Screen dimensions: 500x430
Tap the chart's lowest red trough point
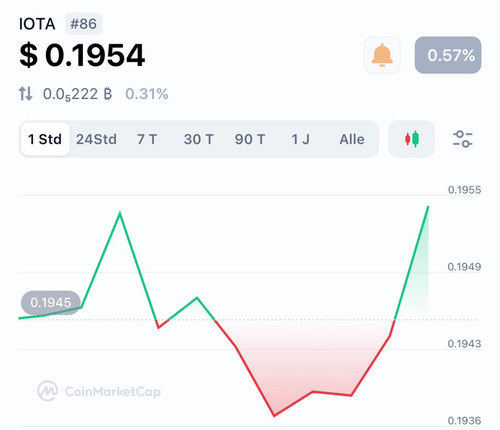(x=274, y=416)
